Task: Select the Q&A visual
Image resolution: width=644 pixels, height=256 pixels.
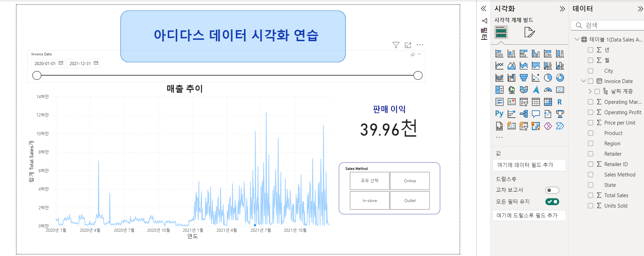Action: pos(536,114)
